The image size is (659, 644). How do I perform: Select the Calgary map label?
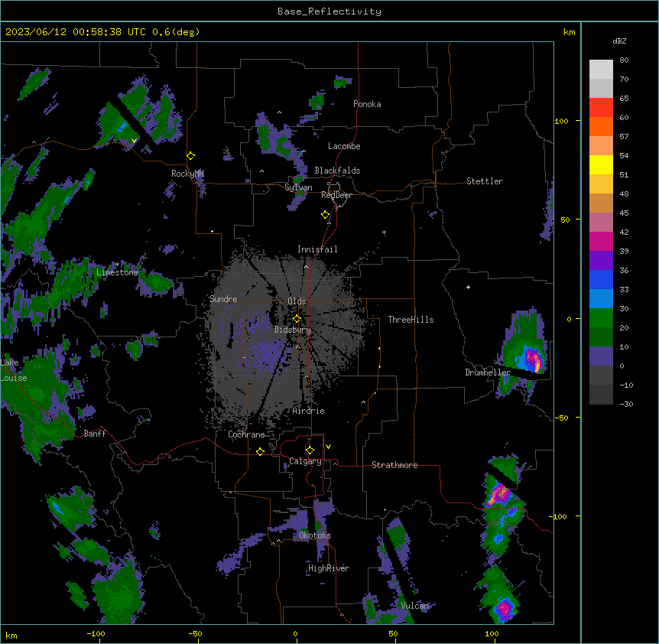pos(305,461)
